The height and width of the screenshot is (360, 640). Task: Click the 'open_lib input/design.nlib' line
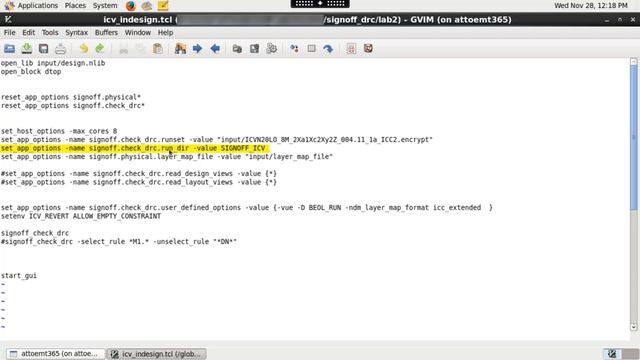(53, 63)
